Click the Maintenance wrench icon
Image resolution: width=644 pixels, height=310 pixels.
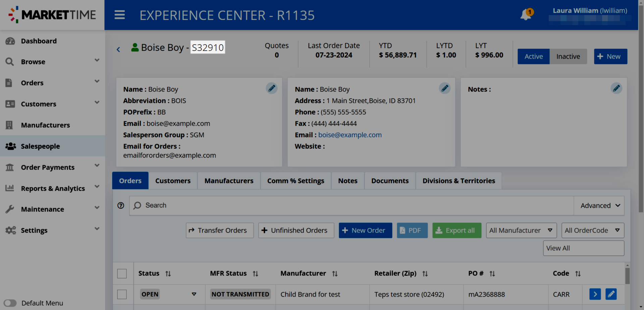[10, 209]
